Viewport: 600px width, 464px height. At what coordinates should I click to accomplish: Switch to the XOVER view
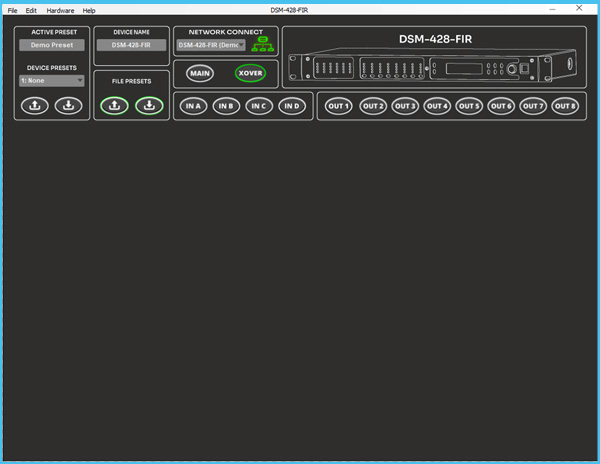tap(250, 73)
